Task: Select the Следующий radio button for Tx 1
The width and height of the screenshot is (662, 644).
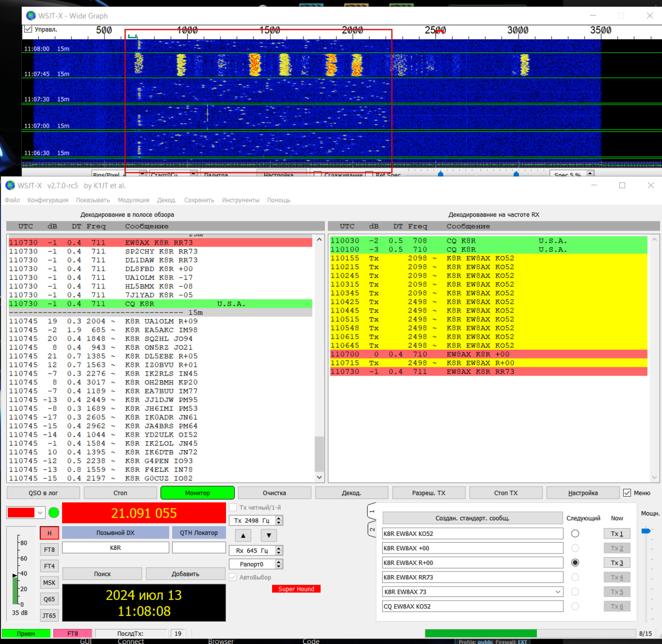Action: coord(575,533)
